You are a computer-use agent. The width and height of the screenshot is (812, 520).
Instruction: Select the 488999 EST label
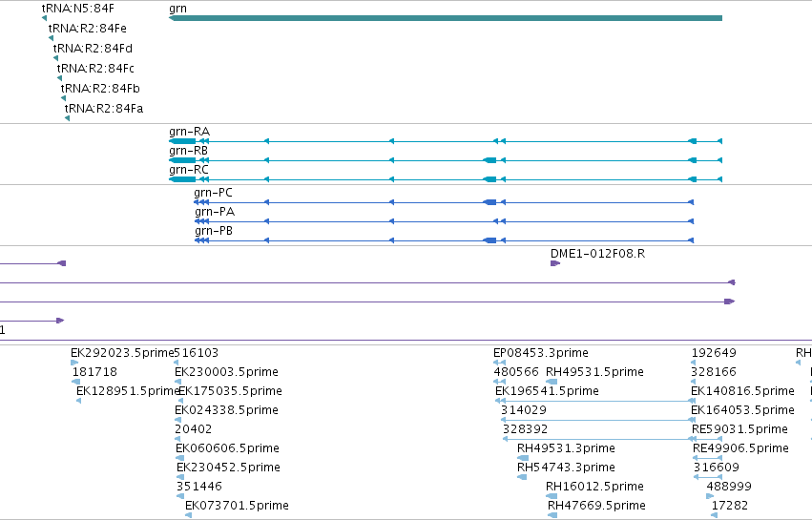point(729,487)
